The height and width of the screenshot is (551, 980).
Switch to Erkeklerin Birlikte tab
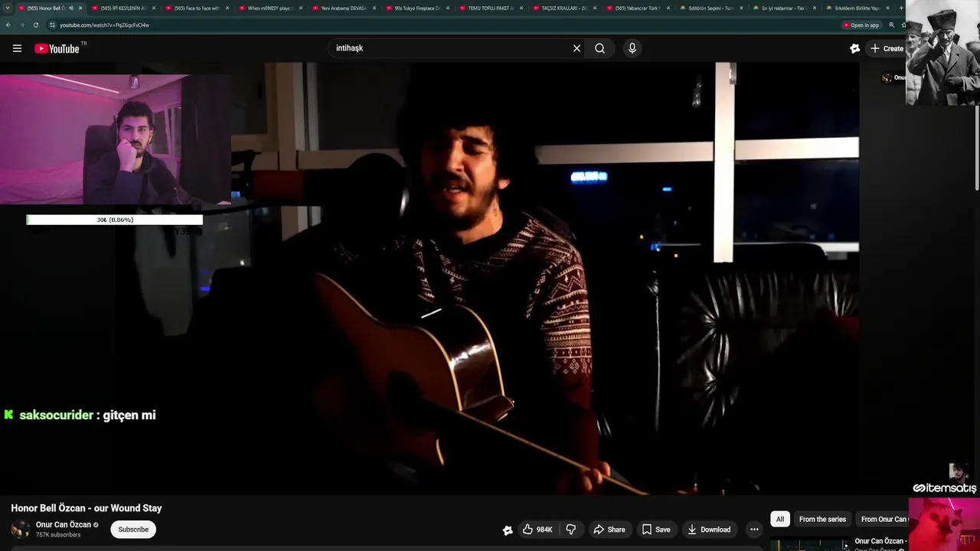coord(857,8)
